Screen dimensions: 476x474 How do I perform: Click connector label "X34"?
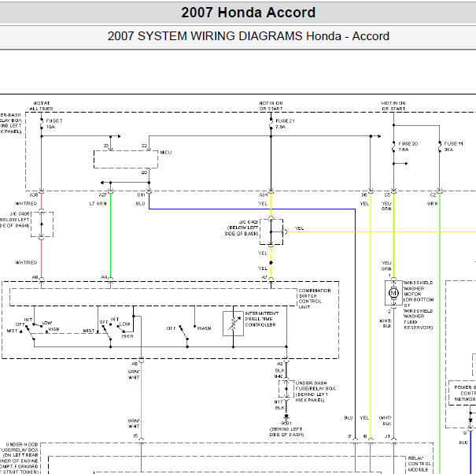[264, 194]
